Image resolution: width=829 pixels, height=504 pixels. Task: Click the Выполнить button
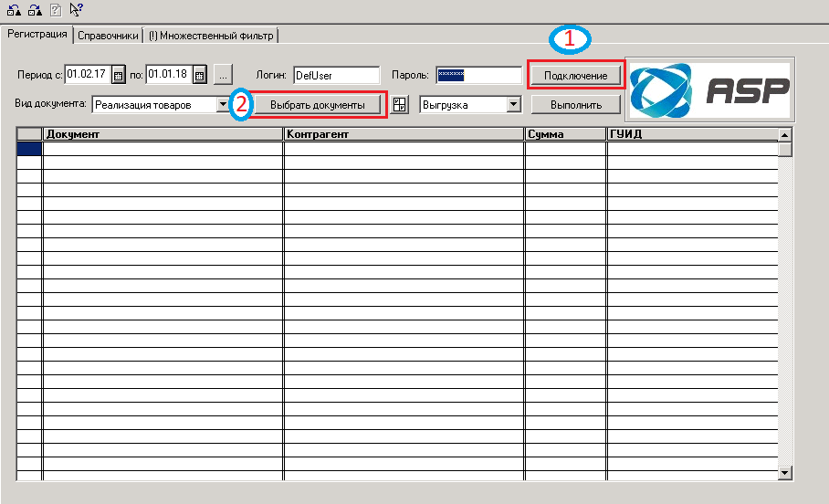[576, 105]
